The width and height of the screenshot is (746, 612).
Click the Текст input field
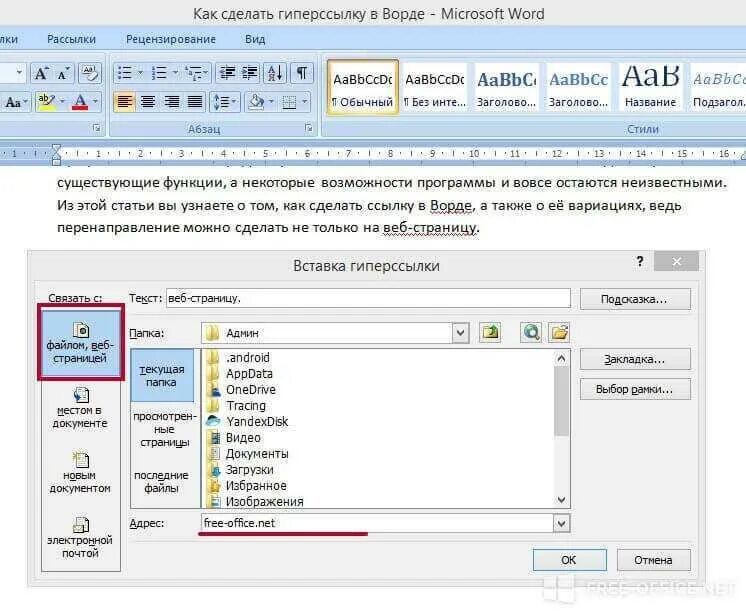pos(368,298)
